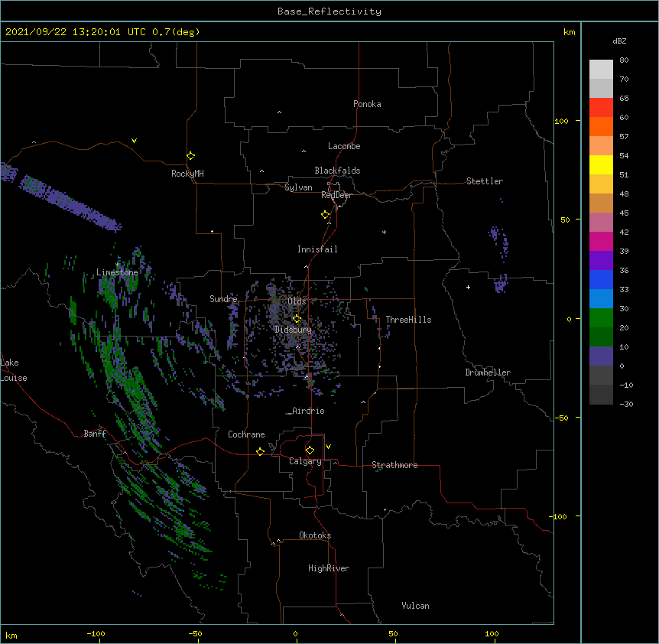The height and width of the screenshot is (644, 659).
Task: Click the ThreeHills label
Action: (x=408, y=320)
